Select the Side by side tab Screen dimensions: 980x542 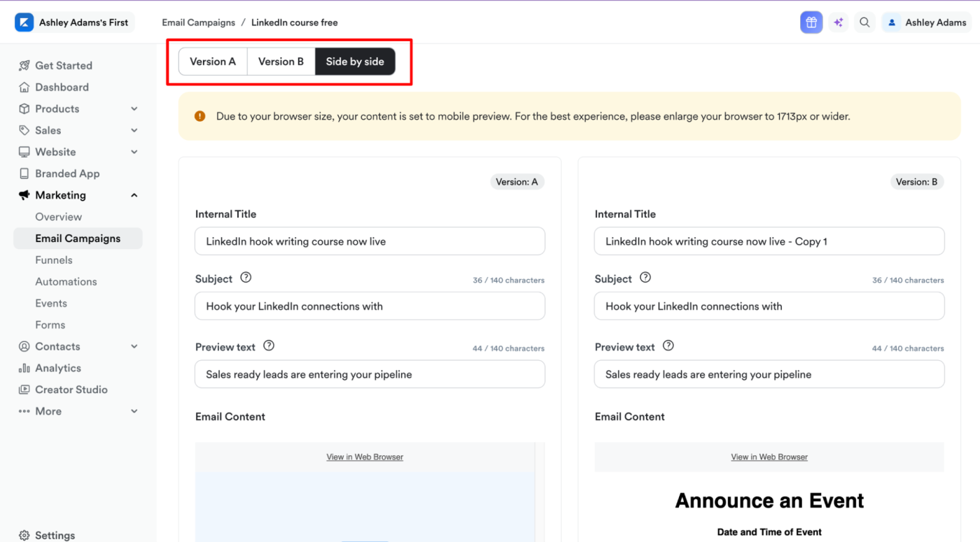pyautogui.click(x=355, y=62)
